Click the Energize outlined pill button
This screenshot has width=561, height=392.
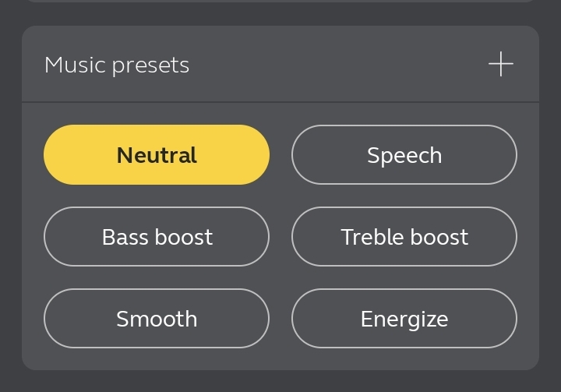click(404, 318)
